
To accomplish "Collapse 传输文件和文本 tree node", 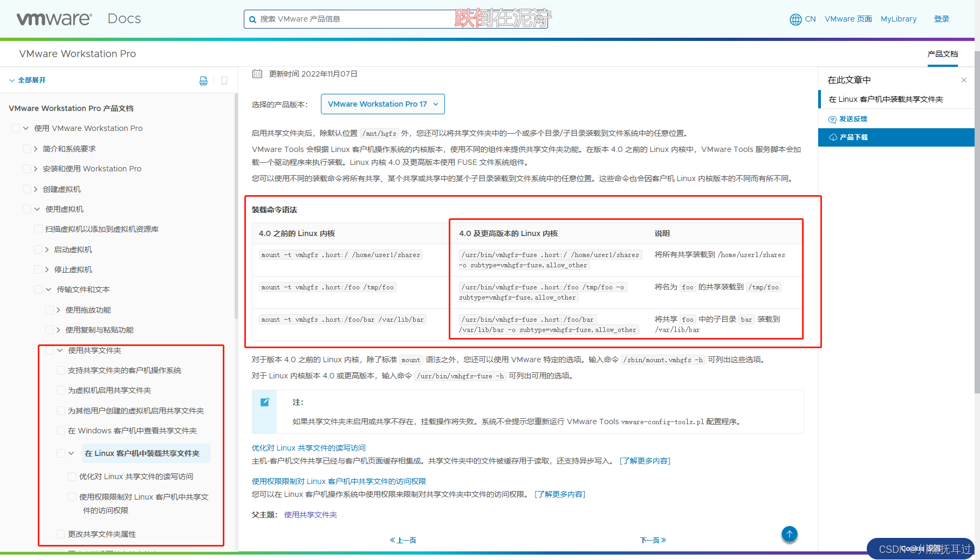I will 49,289.
